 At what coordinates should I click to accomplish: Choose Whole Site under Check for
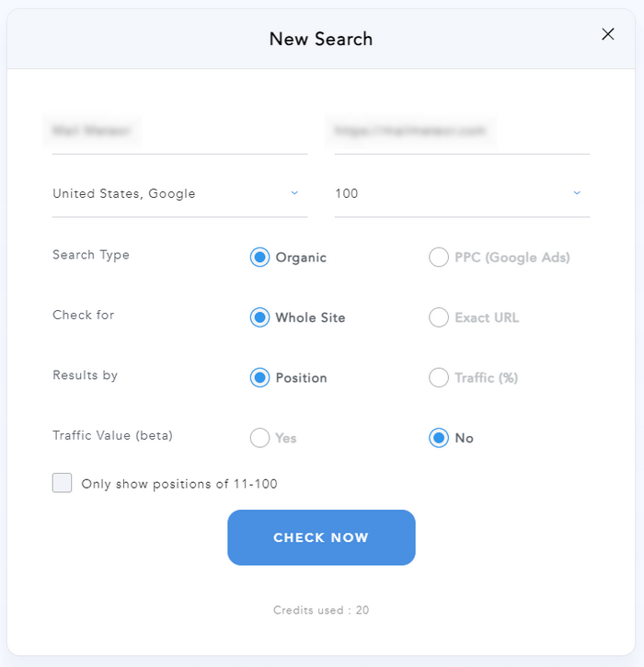pos(259,317)
